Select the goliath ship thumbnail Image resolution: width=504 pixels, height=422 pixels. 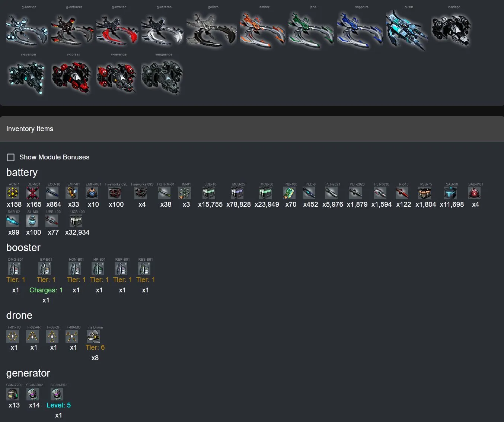tap(211, 31)
